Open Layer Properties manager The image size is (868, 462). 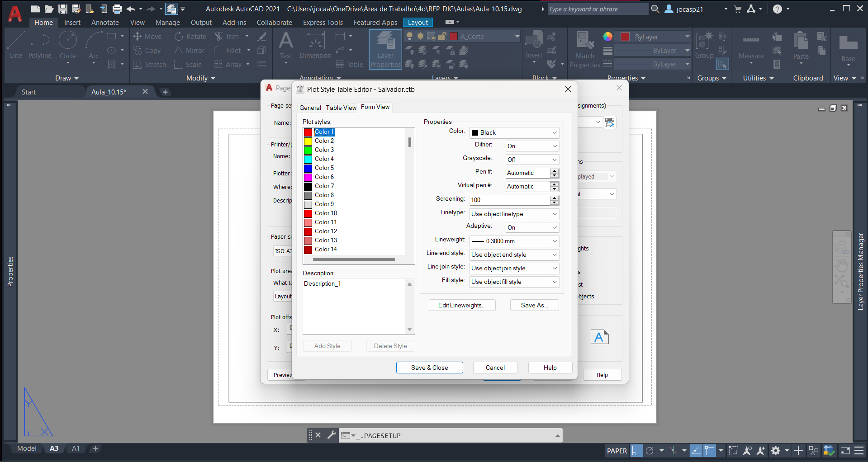pyautogui.click(x=385, y=50)
